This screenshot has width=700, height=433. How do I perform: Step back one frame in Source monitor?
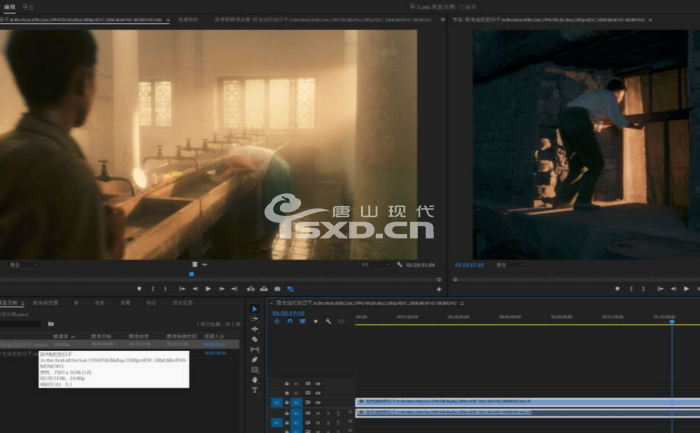click(x=195, y=289)
